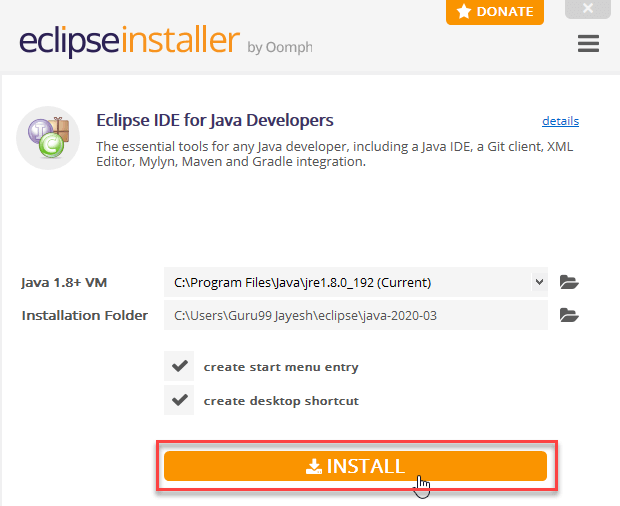The image size is (620, 506).
Task: Expand the Java VM dropdown arrow
Action: (x=539, y=282)
